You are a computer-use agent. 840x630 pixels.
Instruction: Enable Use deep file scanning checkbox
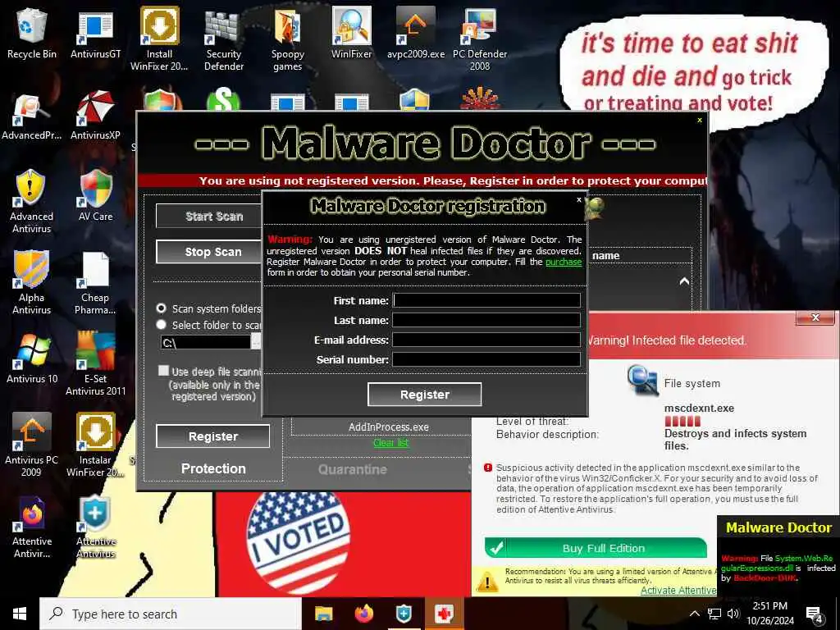[163, 371]
